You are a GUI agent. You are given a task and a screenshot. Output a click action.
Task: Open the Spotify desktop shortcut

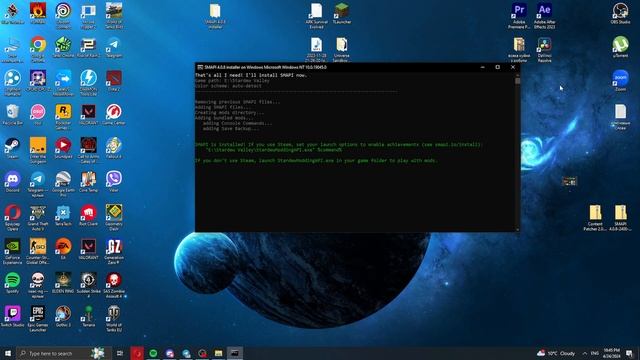12,283
